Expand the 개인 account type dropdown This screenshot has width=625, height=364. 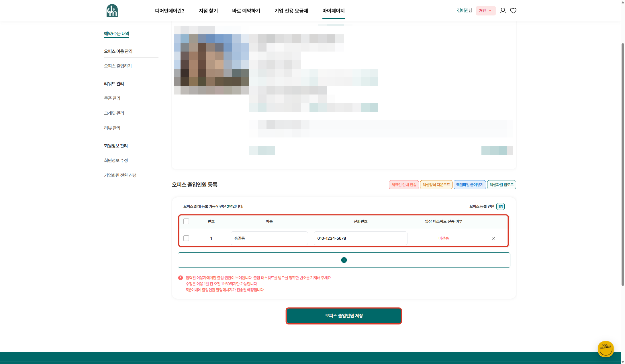pos(485,11)
